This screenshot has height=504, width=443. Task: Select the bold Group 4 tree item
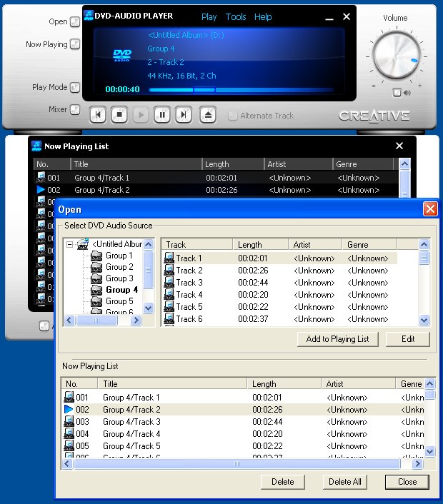pyautogui.click(x=121, y=290)
